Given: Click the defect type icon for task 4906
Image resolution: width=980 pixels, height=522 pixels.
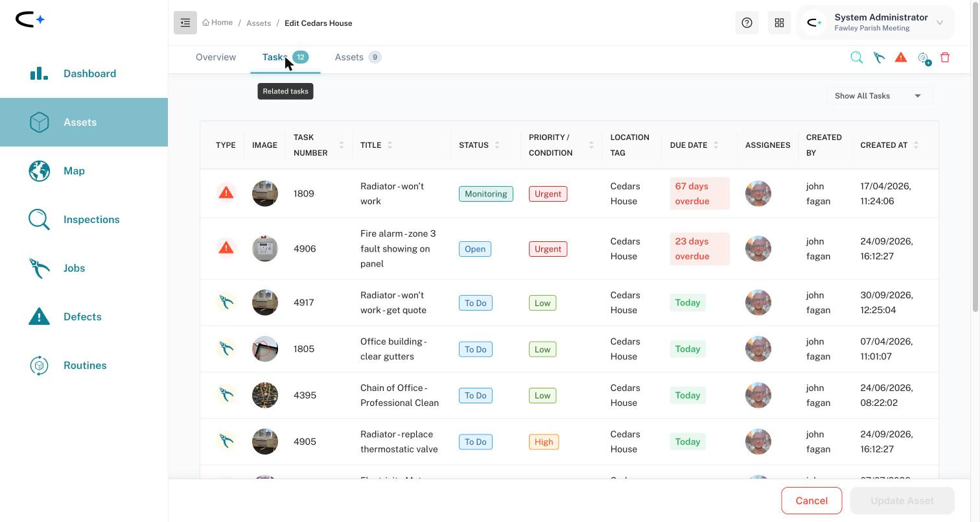Looking at the screenshot, I should point(226,248).
